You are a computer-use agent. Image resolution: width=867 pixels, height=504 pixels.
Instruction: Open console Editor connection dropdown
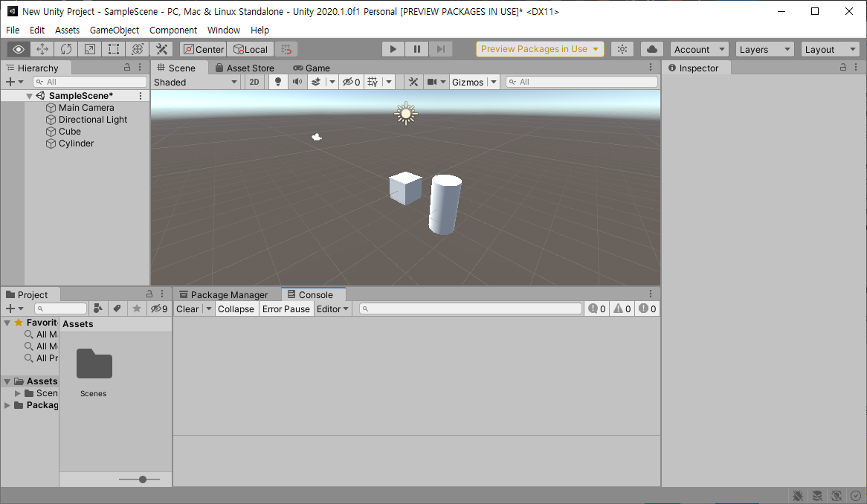tap(332, 309)
